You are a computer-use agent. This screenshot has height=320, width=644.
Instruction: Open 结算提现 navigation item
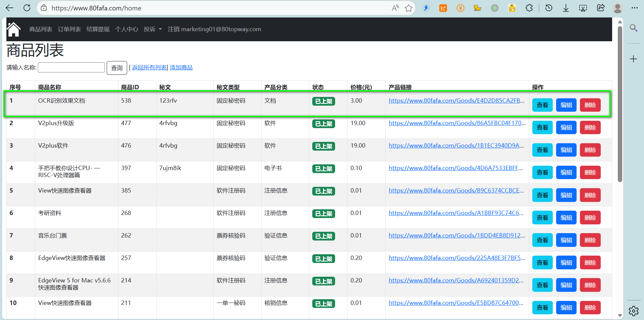[x=98, y=30]
